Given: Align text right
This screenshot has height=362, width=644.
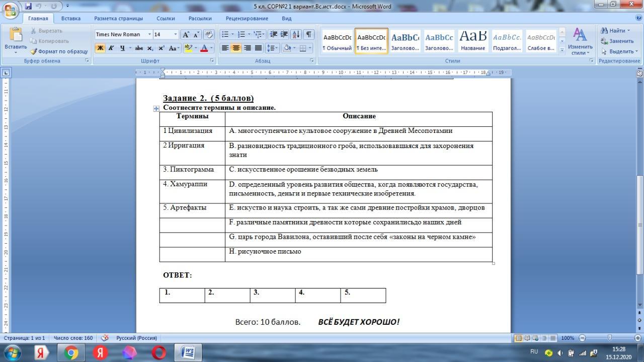Looking at the screenshot, I should pyautogui.click(x=247, y=48).
